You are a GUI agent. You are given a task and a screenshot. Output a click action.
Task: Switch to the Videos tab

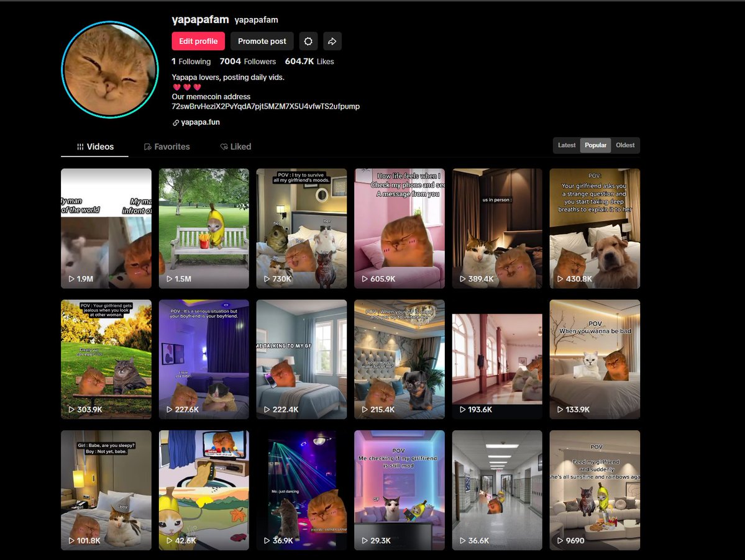point(95,147)
